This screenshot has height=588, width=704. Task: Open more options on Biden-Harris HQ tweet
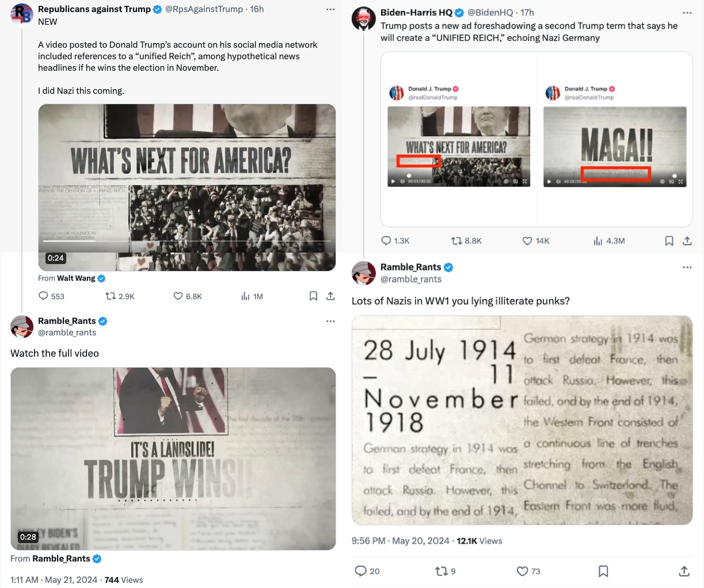click(x=687, y=13)
